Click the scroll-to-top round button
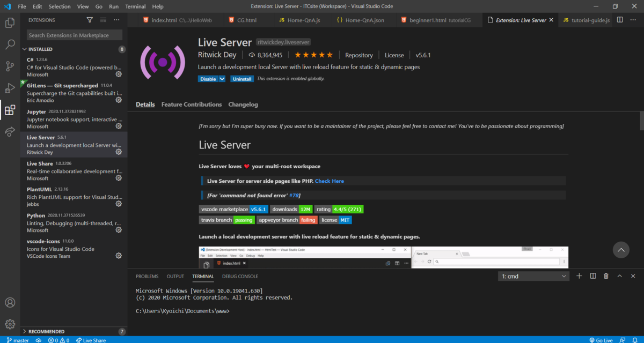 pyautogui.click(x=621, y=250)
